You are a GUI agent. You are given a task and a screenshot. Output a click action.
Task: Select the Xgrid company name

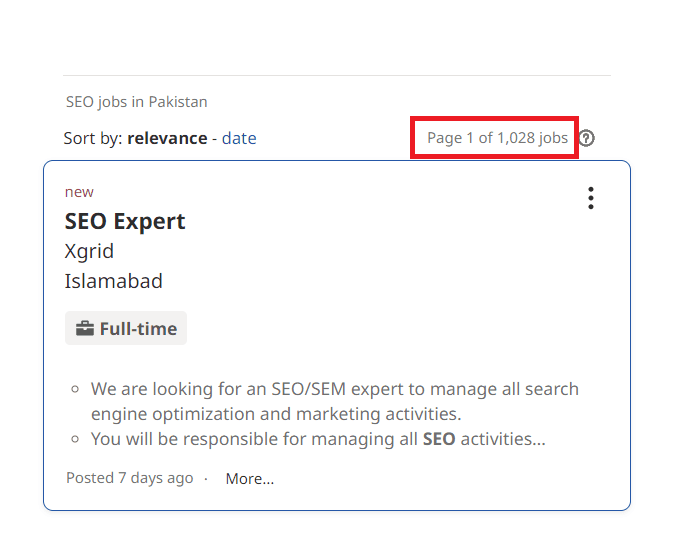click(x=89, y=251)
